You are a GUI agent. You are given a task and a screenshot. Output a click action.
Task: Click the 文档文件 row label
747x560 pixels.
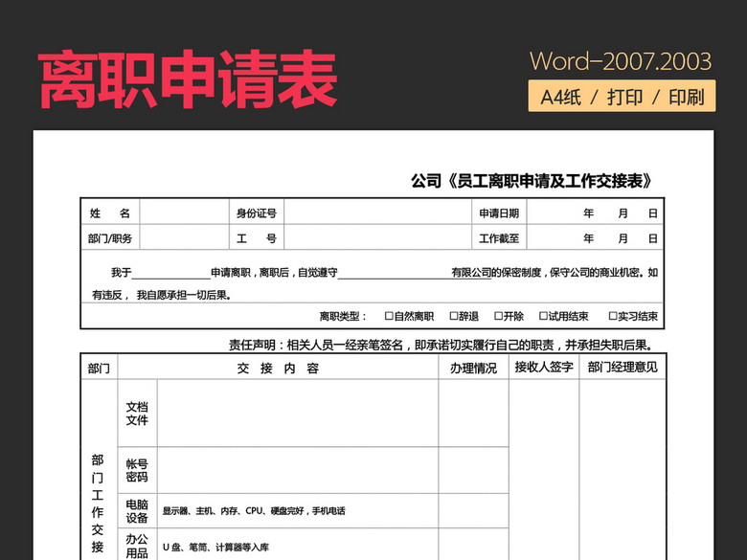coord(137,414)
